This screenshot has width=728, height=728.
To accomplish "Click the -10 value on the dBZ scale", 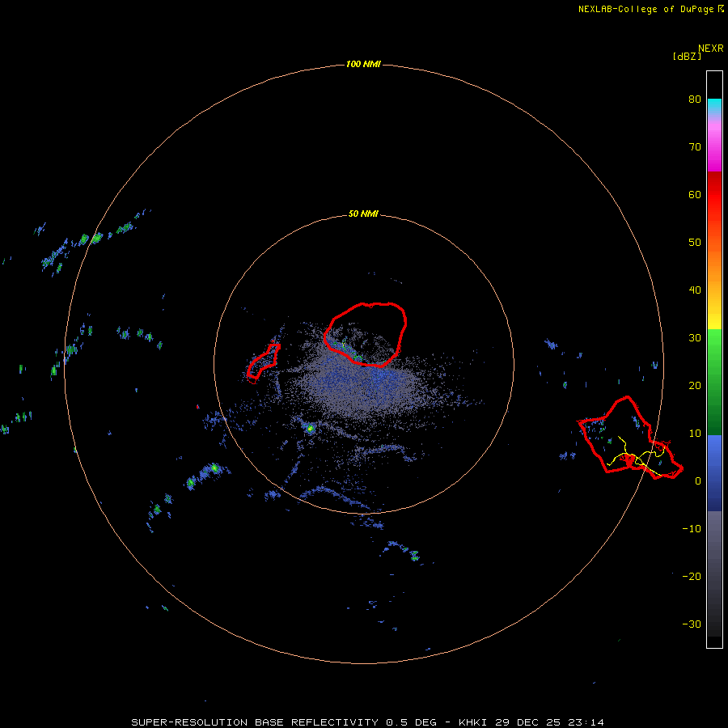I will pos(692,529).
